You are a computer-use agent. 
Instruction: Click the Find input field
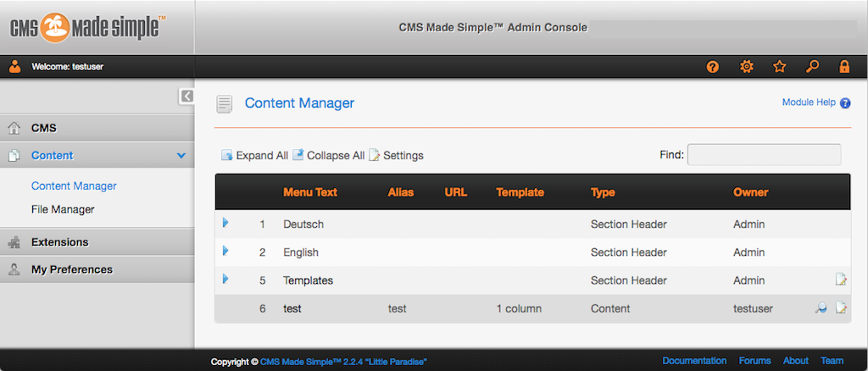click(x=764, y=155)
